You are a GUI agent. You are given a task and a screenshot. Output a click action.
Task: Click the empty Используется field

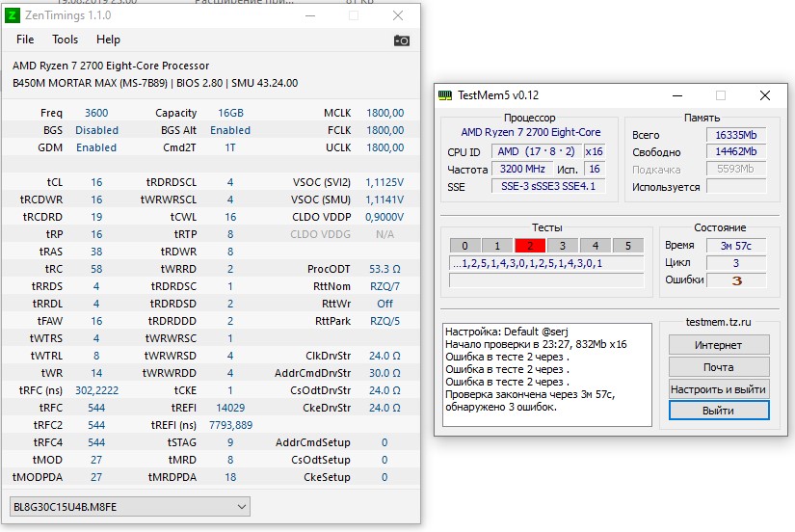point(735,186)
